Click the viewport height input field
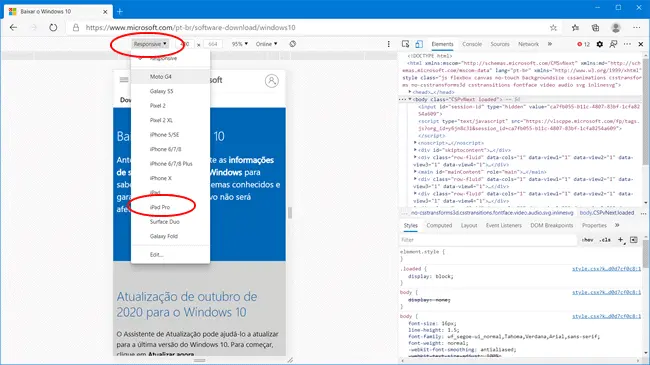 coord(213,44)
